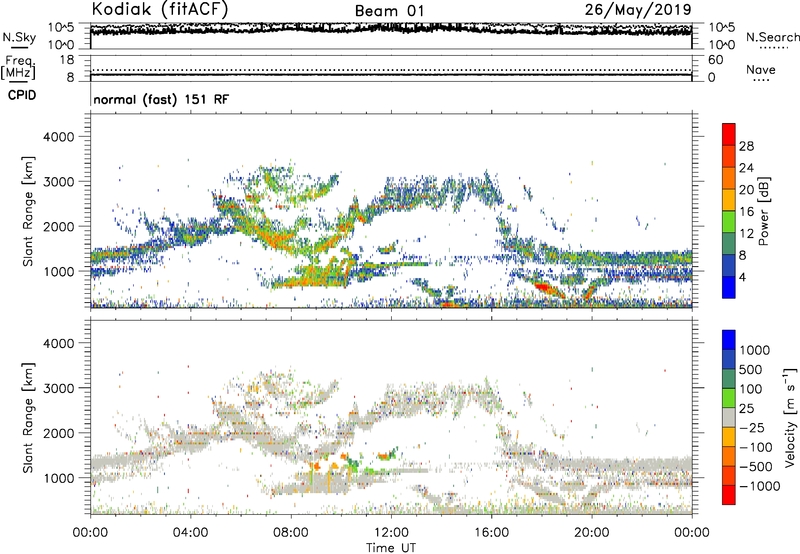This screenshot has height=554, width=800.
Task: Click the '16:00' time tick label
Action: (x=491, y=533)
